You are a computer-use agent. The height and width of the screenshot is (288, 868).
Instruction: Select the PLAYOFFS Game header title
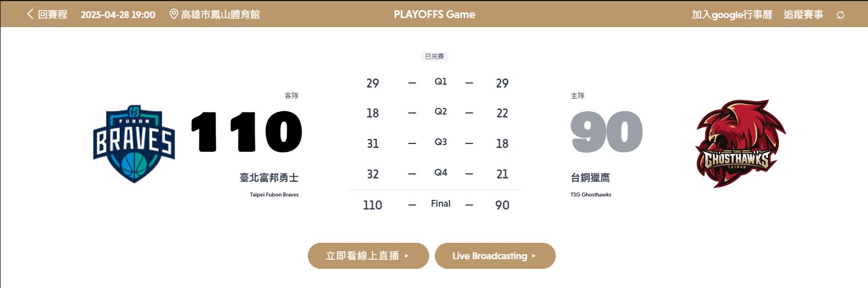[434, 14]
